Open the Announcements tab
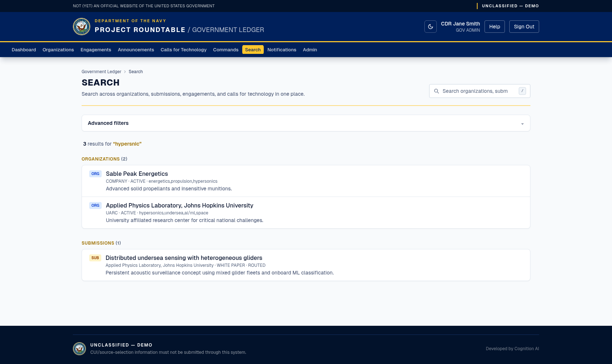 click(x=136, y=50)
